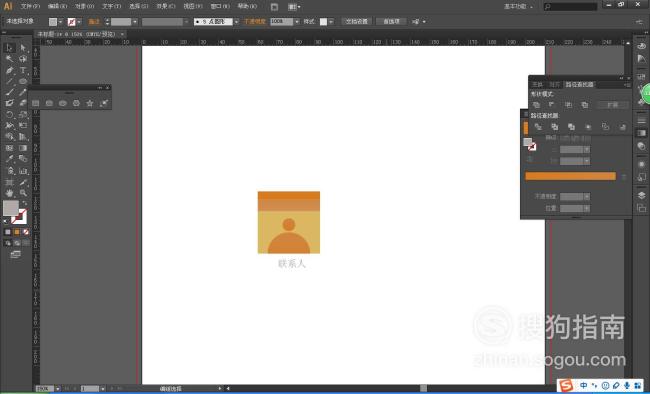Click Intersect shape mode in Pathfinder

click(568, 105)
